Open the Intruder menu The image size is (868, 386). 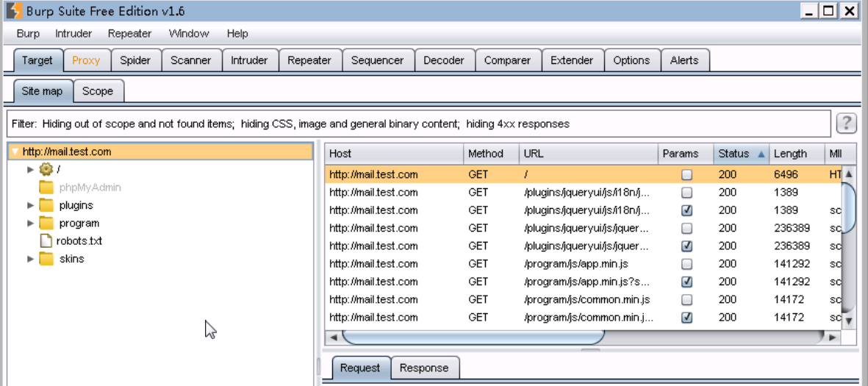[x=73, y=34]
